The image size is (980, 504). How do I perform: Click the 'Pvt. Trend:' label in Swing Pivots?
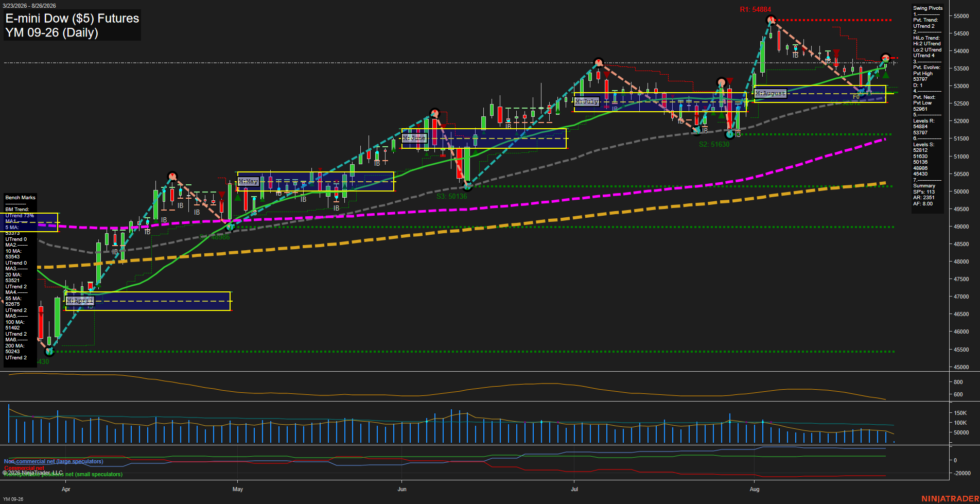pos(925,20)
